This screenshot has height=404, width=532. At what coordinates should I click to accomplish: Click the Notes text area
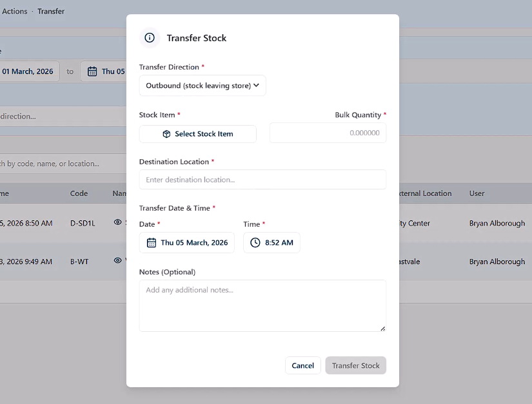(262, 305)
